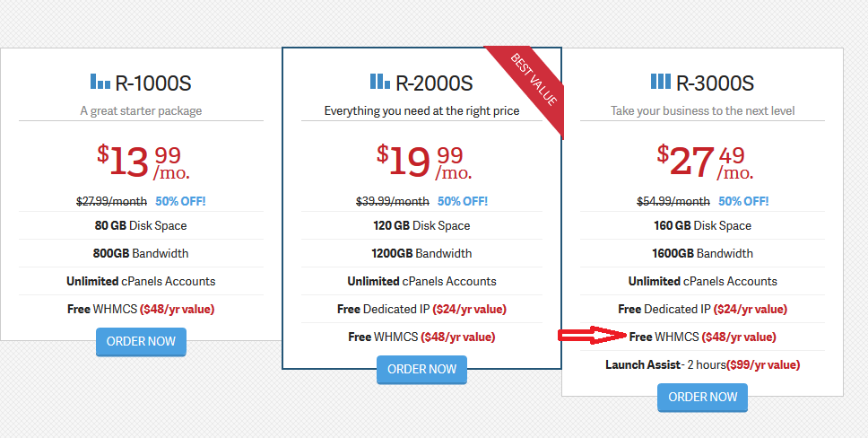Click Free Dedicated IP in R-2000S

click(x=421, y=309)
